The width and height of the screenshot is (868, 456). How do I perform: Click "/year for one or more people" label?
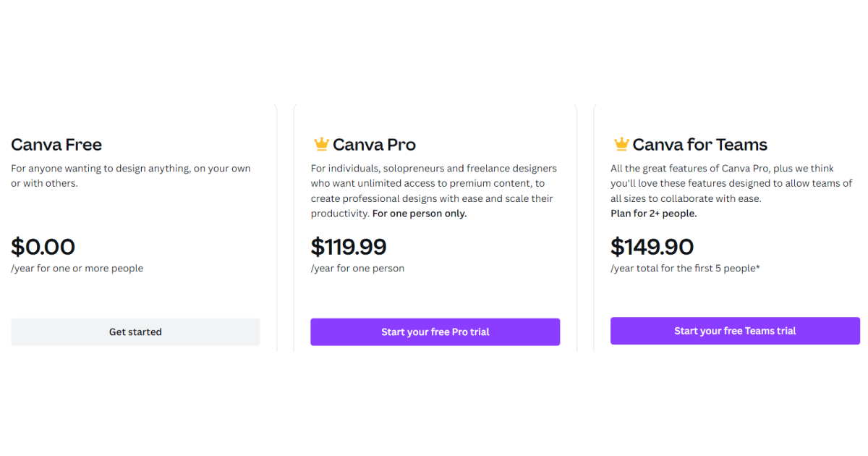click(77, 269)
